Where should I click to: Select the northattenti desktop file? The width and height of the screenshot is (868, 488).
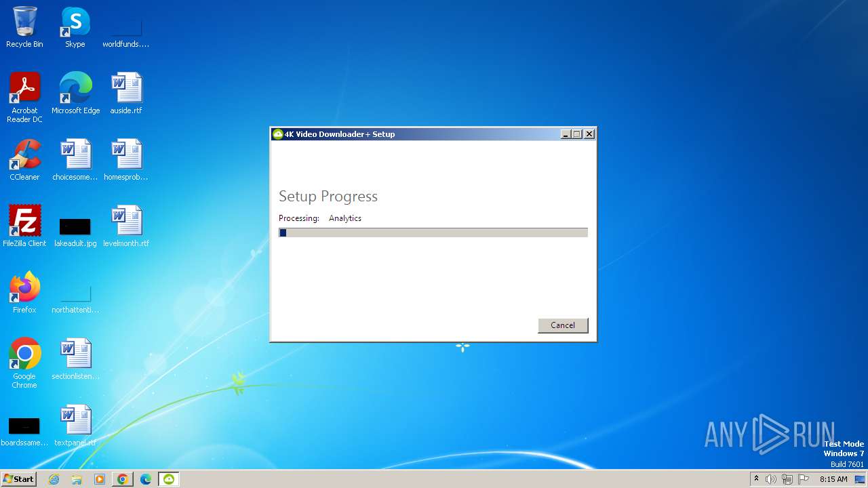point(75,298)
